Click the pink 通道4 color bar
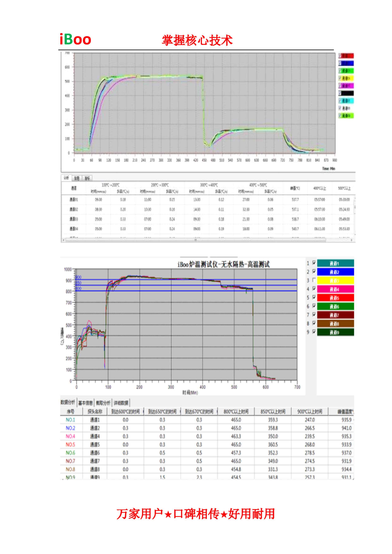 (x=335, y=289)
